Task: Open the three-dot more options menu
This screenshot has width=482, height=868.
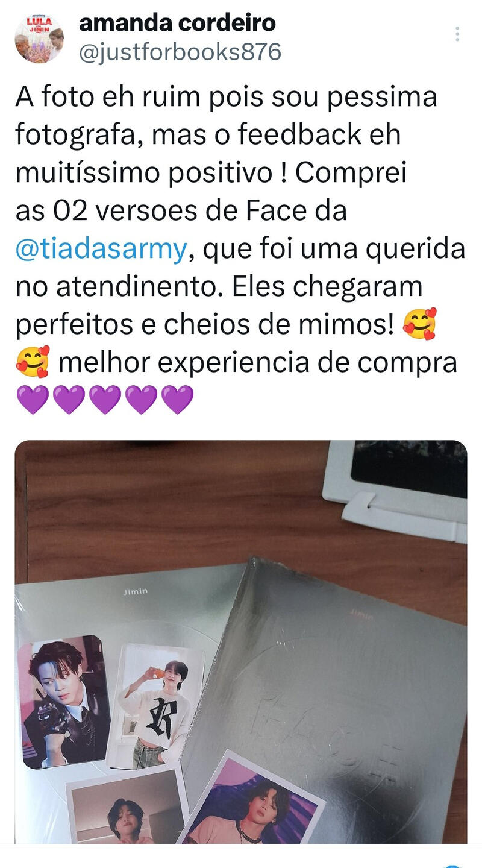Action: (x=457, y=34)
